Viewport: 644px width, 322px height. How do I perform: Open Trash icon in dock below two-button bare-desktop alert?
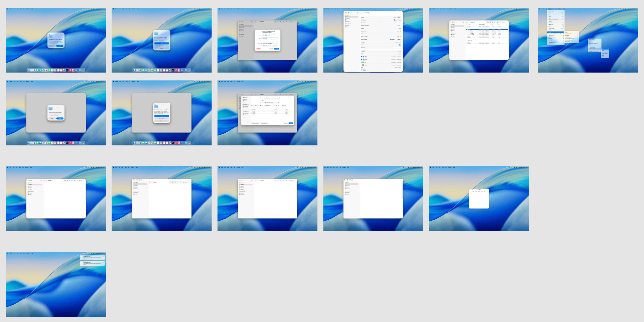(x=83, y=70)
